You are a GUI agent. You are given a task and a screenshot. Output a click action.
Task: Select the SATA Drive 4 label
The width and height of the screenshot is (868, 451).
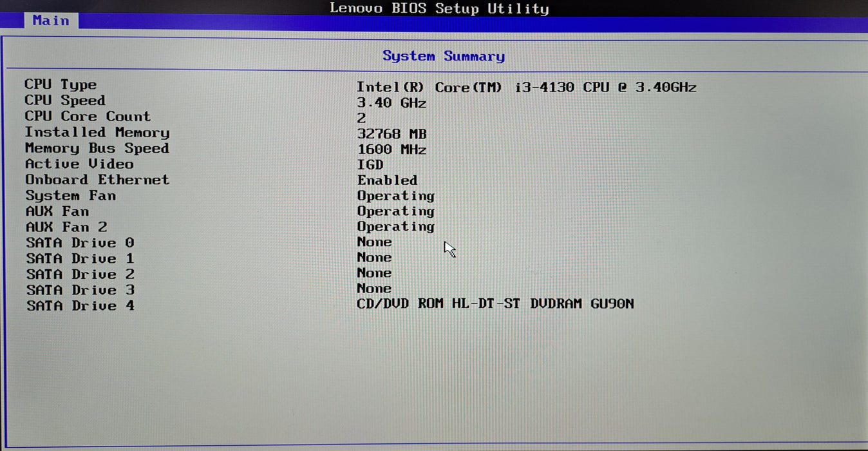(x=80, y=306)
